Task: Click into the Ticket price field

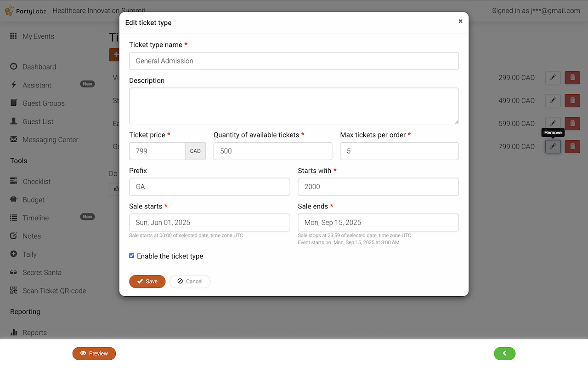Action: pyautogui.click(x=157, y=151)
